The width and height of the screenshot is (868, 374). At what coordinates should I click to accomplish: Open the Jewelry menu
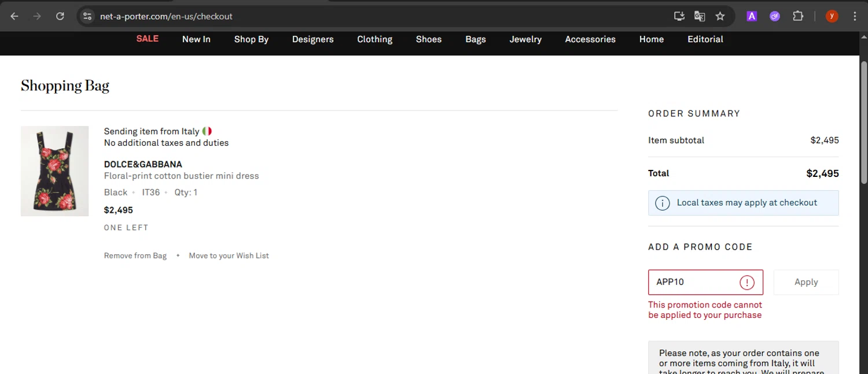[x=525, y=39]
